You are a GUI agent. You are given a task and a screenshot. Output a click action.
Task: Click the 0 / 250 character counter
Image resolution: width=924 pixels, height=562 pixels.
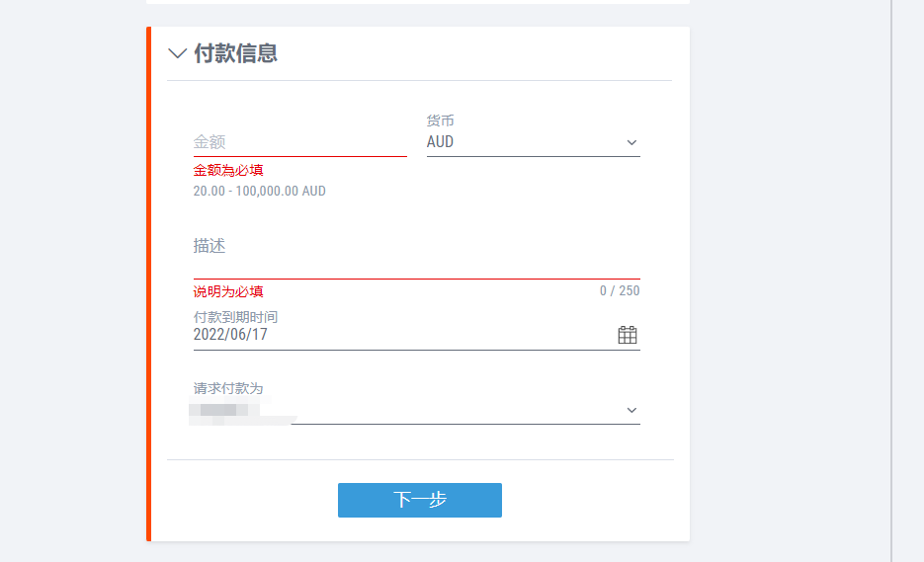620,290
